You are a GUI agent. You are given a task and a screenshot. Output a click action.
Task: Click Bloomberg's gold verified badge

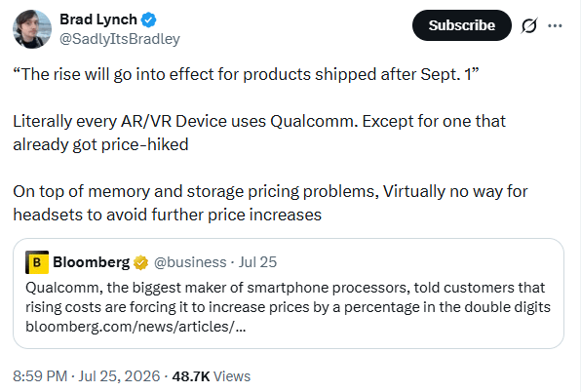(140, 262)
